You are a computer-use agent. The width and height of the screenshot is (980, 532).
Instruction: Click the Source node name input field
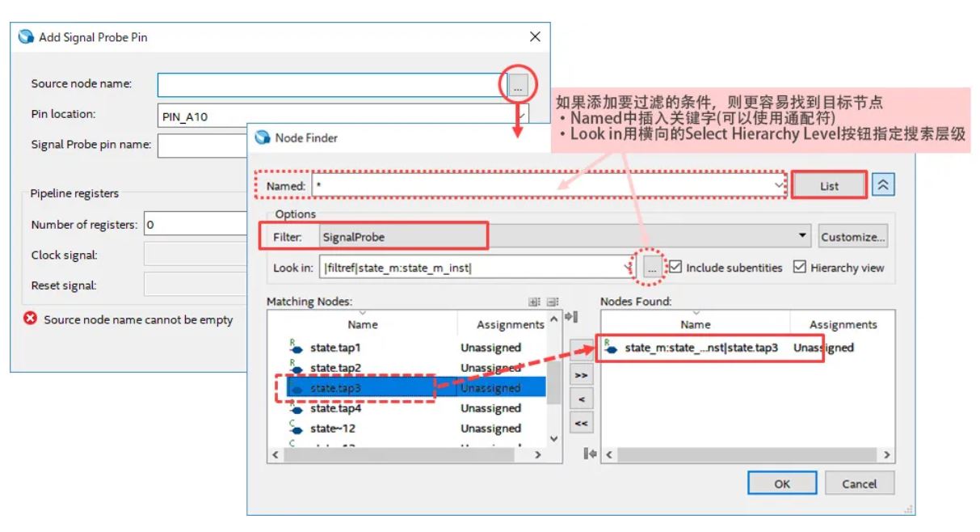click(330, 84)
